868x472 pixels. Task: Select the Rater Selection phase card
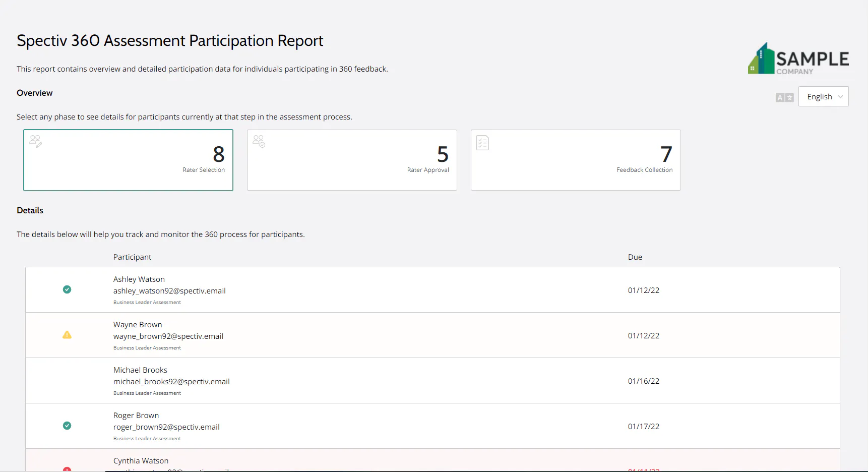pyautogui.click(x=128, y=160)
